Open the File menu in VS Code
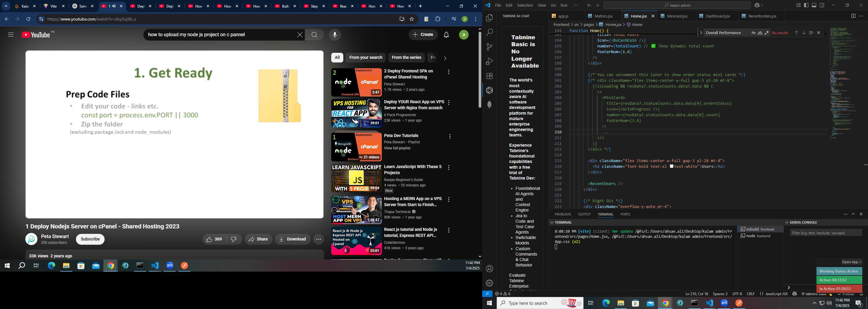The image size is (868, 309). pyautogui.click(x=498, y=5)
